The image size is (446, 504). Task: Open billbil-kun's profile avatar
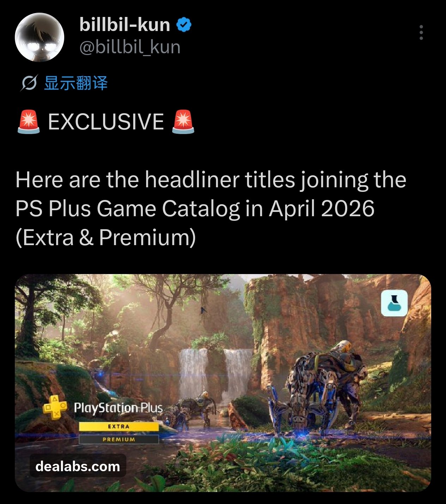click(x=39, y=37)
